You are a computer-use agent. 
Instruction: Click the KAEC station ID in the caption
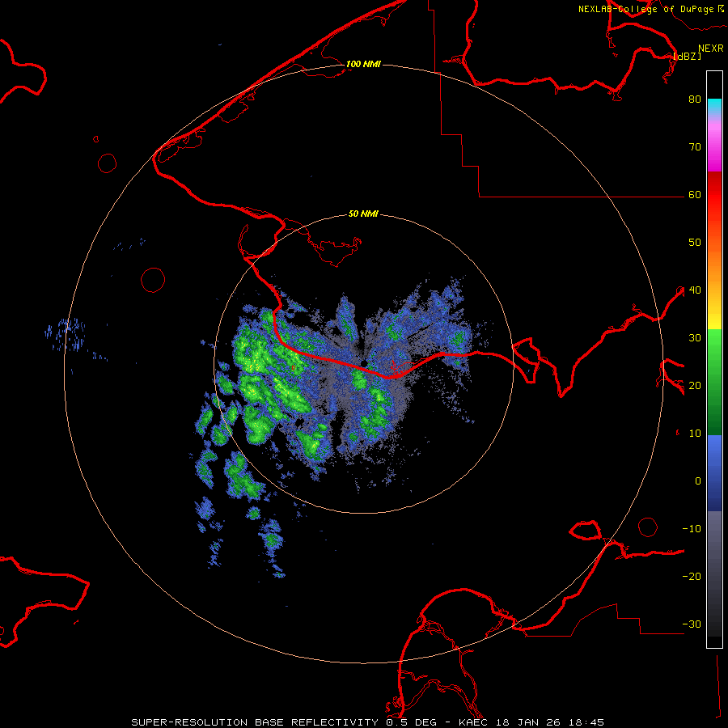(474, 722)
